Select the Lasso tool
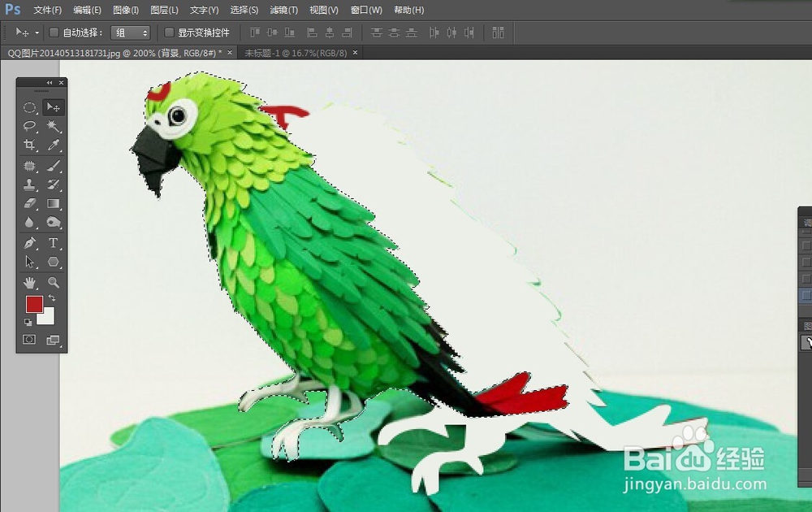The height and width of the screenshot is (512, 812). pyautogui.click(x=29, y=126)
